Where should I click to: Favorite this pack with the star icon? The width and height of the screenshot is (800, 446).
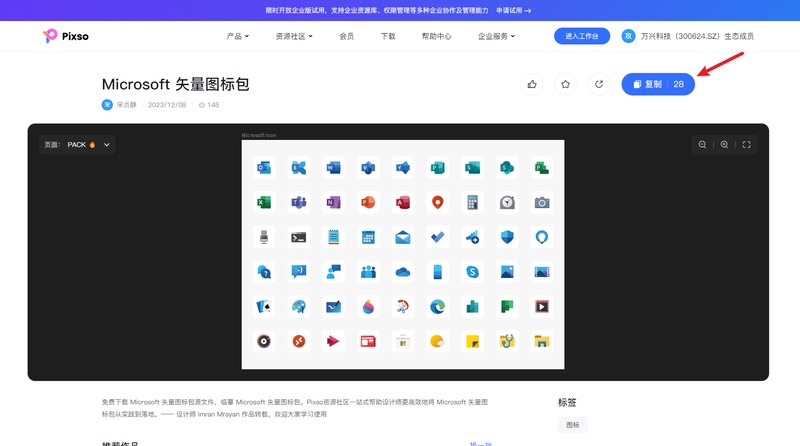point(565,84)
